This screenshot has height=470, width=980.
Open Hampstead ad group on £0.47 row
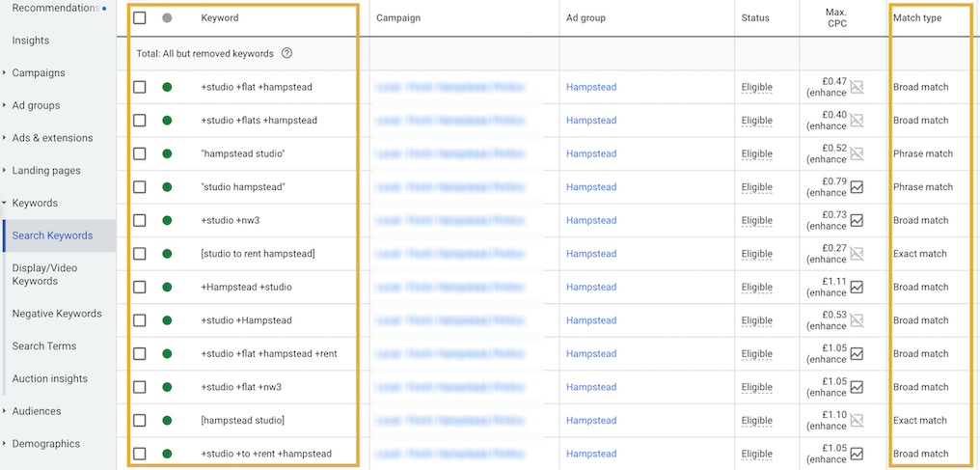click(x=591, y=87)
